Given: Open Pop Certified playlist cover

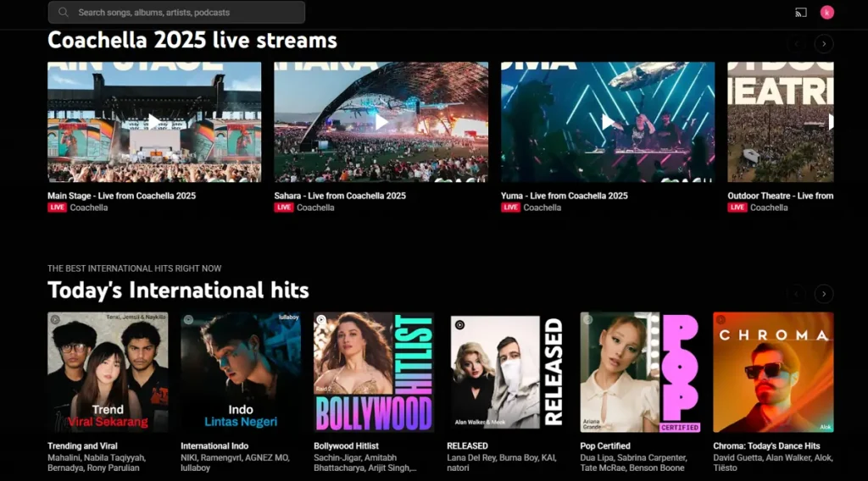Looking at the screenshot, I should click(x=640, y=372).
